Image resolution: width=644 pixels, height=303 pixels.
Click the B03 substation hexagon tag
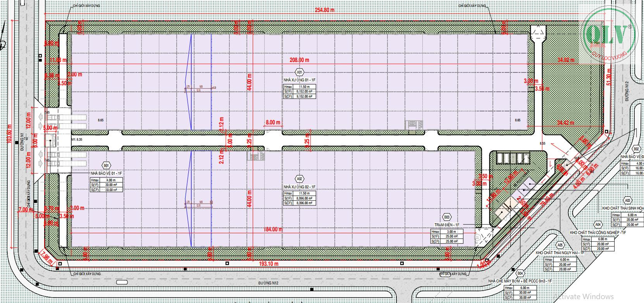tap(447, 217)
